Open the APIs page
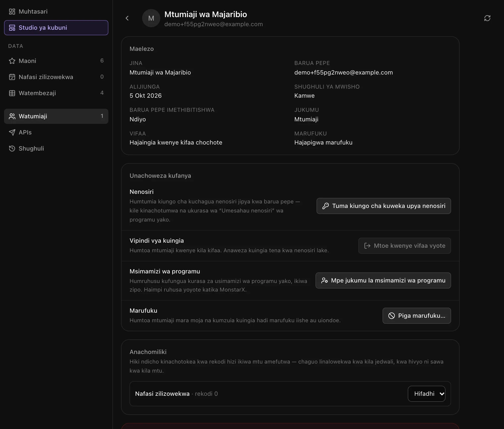 click(x=56, y=132)
